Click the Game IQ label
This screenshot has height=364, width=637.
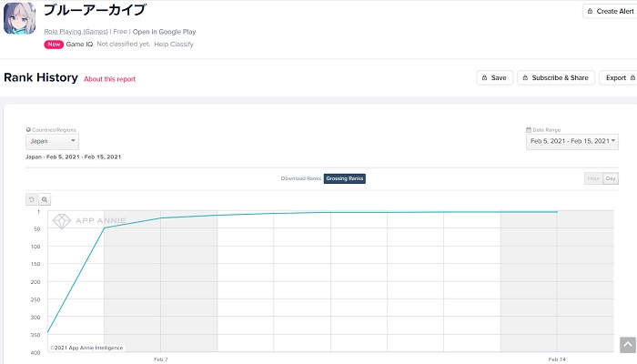79,45
